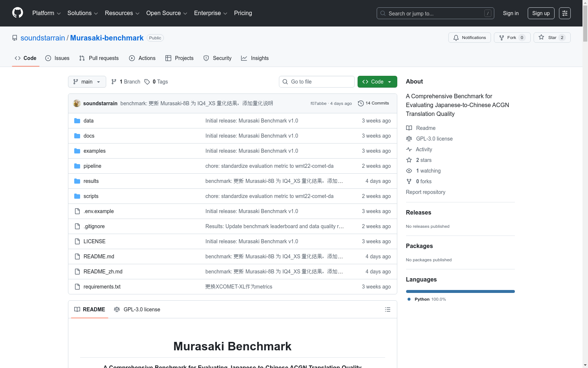Click the Pricing link

click(243, 13)
